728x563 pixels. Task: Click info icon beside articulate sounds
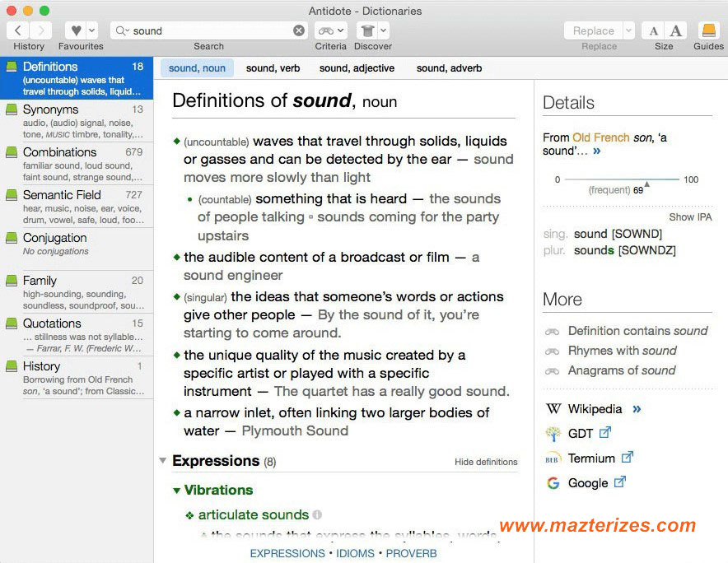317,514
